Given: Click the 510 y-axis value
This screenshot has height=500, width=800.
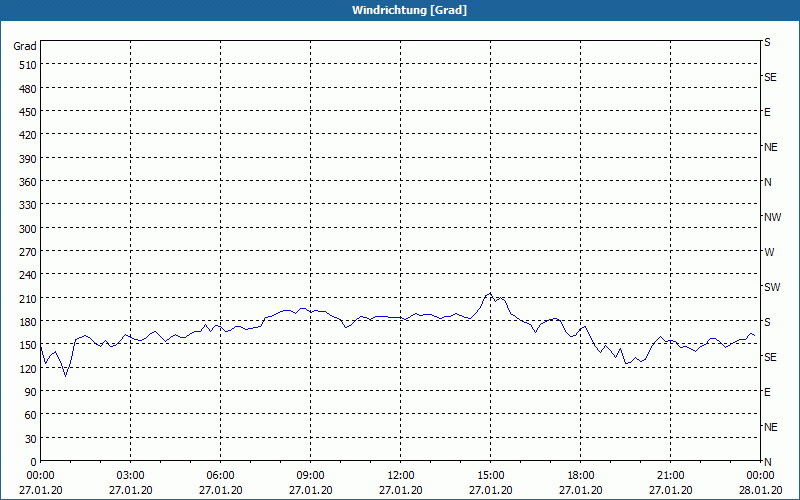Looking at the screenshot, I should click(28, 65).
